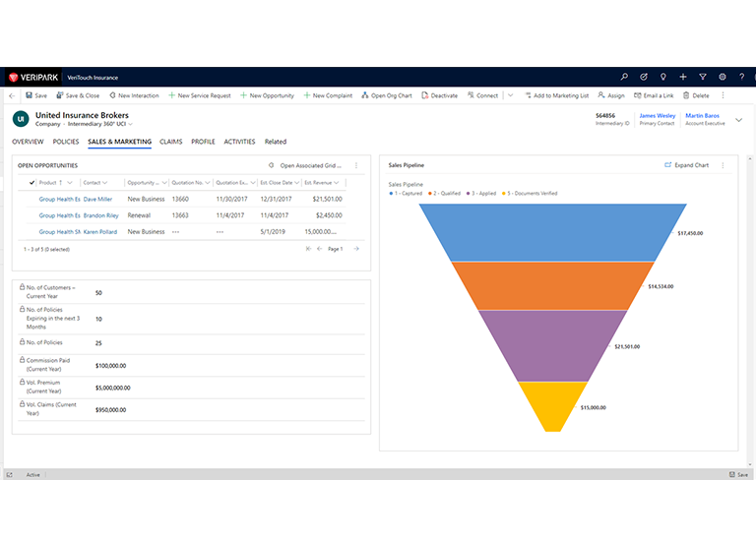Select the Sales & Marketing tab
The image size is (756, 540).
119,142
